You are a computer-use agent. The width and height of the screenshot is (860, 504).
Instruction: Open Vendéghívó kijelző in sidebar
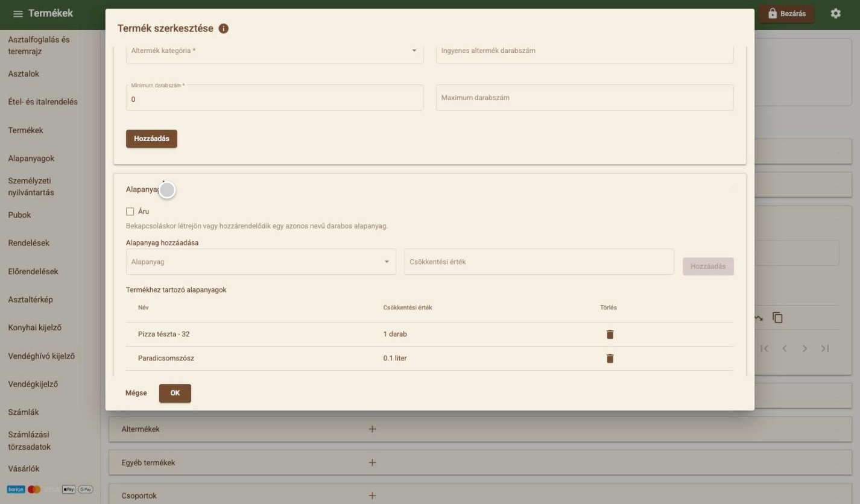tap(42, 356)
